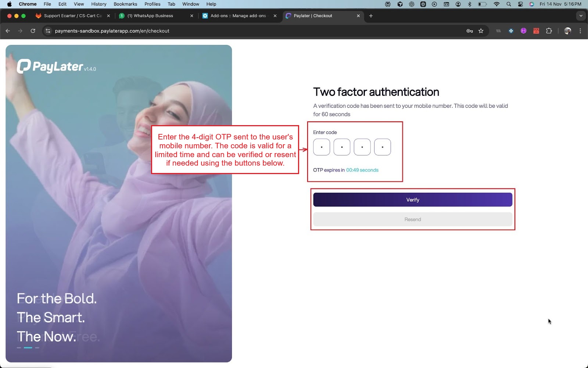Go back to the previous page
Image resolution: width=588 pixels, height=368 pixels.
(8, 31)
